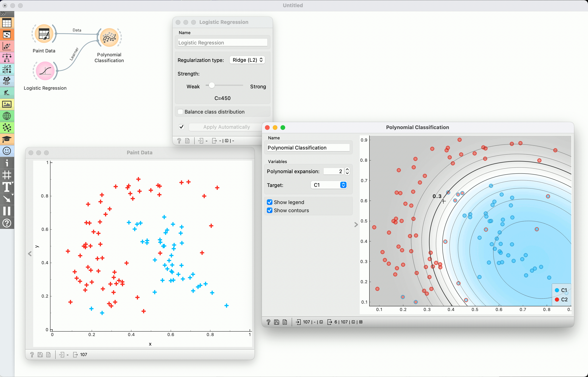This screenshot has width=588, height=377.
Task: Click the 'C=450' strength value text
Action: point(222,98)
